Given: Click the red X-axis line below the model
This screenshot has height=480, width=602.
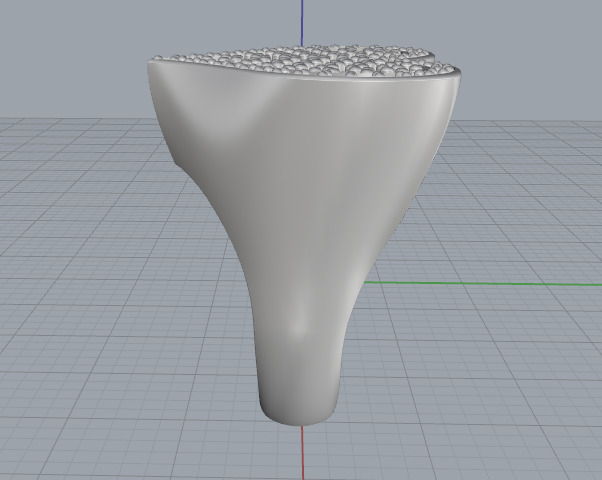Looking at the screenshot, I should [303, 452].
